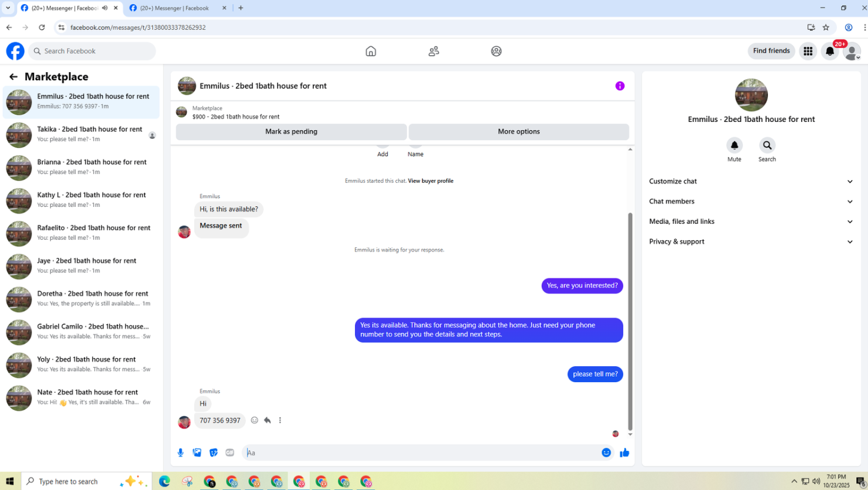Open the Chrome profile icon
This screenshot has height=490, width=868.
tap(848, 28)
